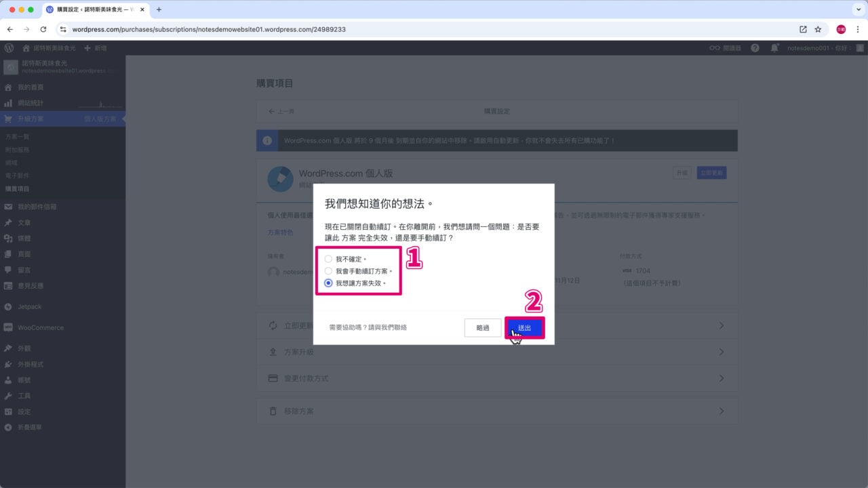Viewport: 868px width, 488px height.
Task: Expand the 變更付款方式 row
Action: [497, 378]
